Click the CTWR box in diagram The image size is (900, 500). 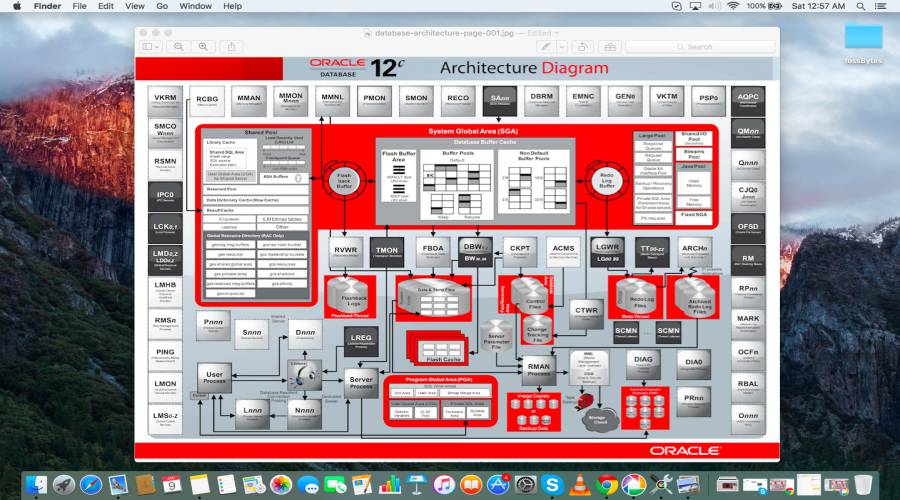[587, 313]
